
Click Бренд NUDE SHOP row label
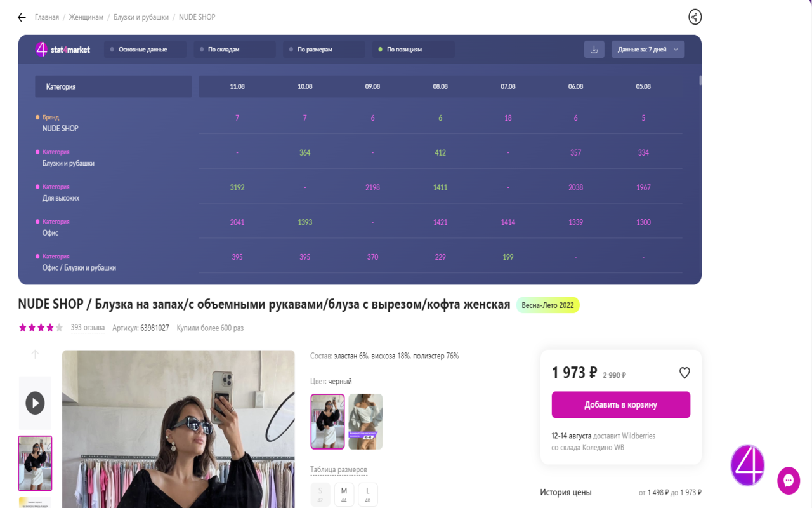pos(60,123)
